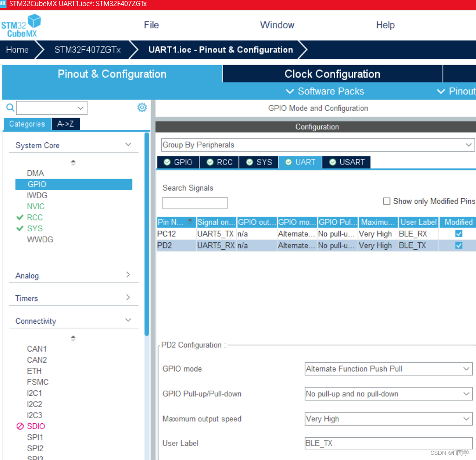
Task: Open the GPIO mode dropdown
Action: [389, 368]
